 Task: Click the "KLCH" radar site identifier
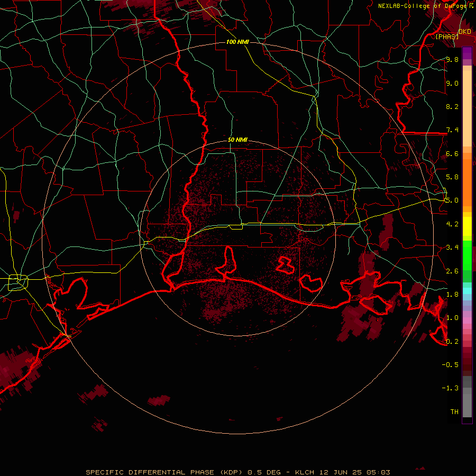[x=305, y=472]
